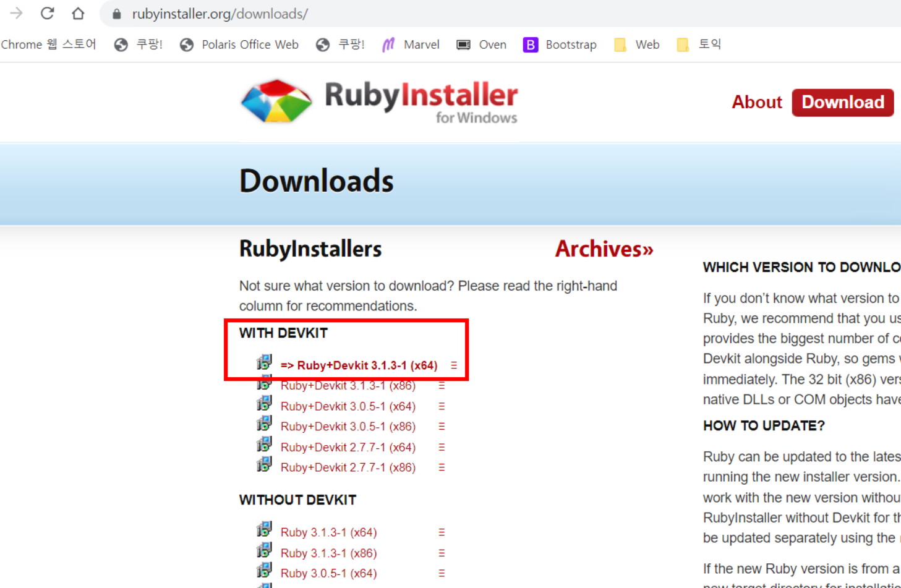This screenshot has width=901, height=588.
Task: Show details icon for Ruby+Devkit 3.0.5-1 (x86)
Action: tap(442, 427)
